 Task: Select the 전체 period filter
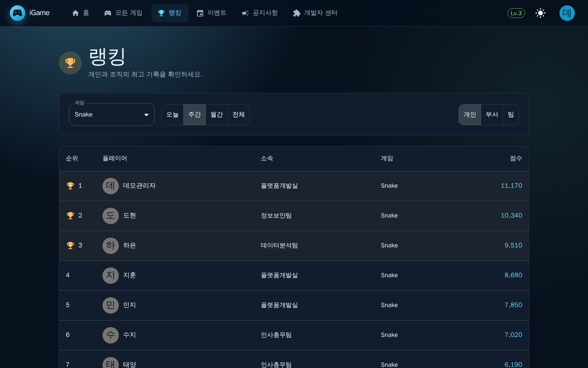238,114
